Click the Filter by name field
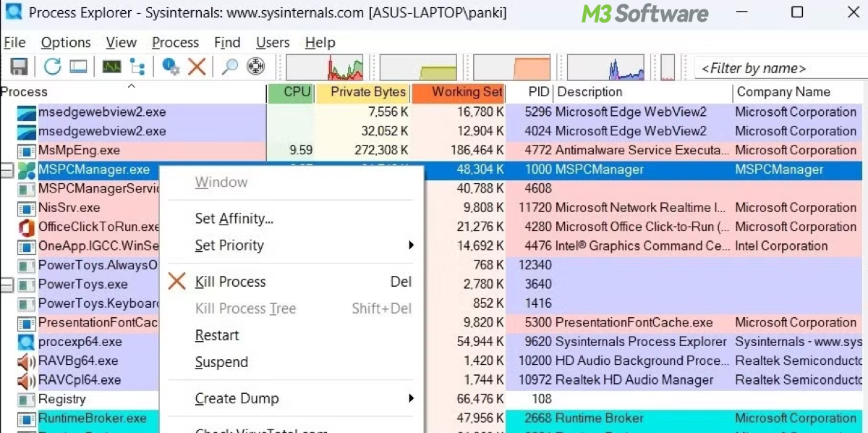868x433 pixels. [x=780, y=69]
